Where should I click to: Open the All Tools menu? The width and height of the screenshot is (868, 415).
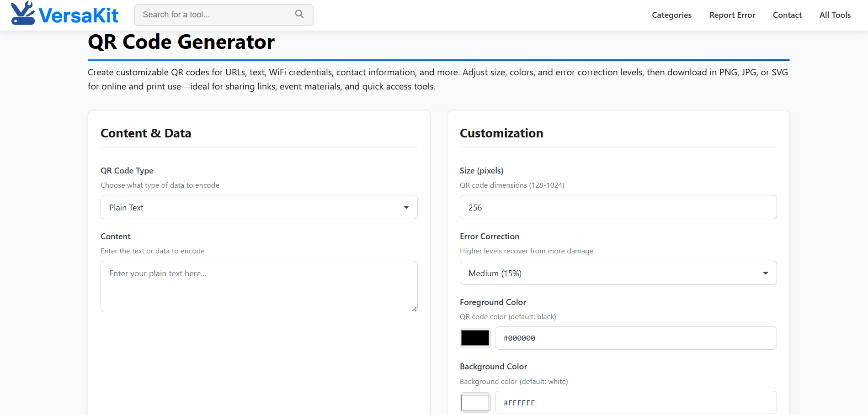pos(835,15)
